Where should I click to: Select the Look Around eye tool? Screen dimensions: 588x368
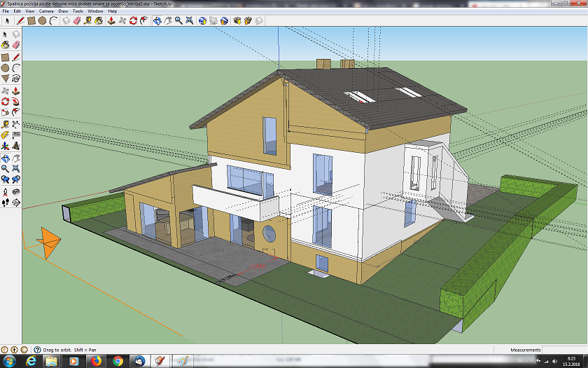15,192
